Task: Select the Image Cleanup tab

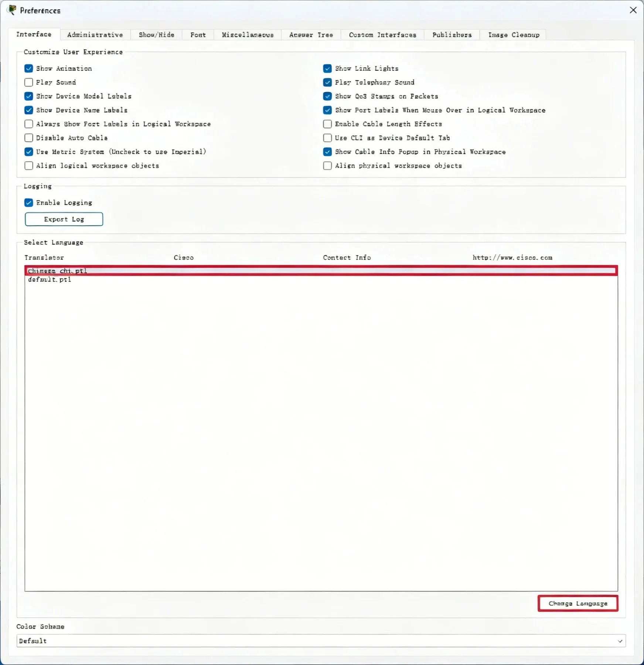Action: coord(514,35)
